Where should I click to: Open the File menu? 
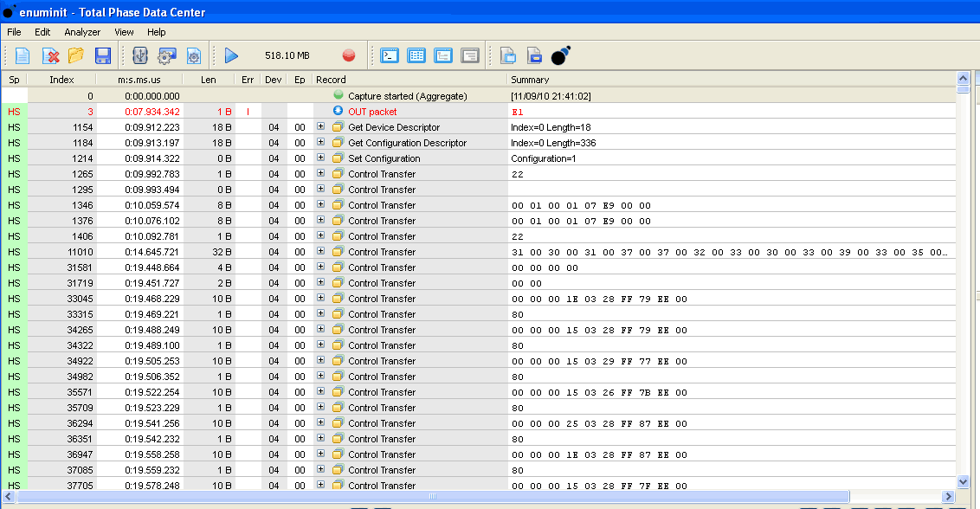coord(14,32)
